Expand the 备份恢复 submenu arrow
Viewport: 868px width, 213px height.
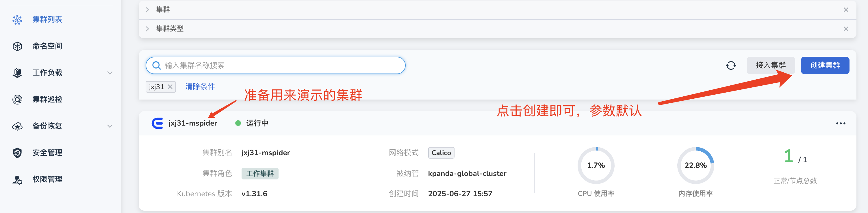[x=110, y=126]
